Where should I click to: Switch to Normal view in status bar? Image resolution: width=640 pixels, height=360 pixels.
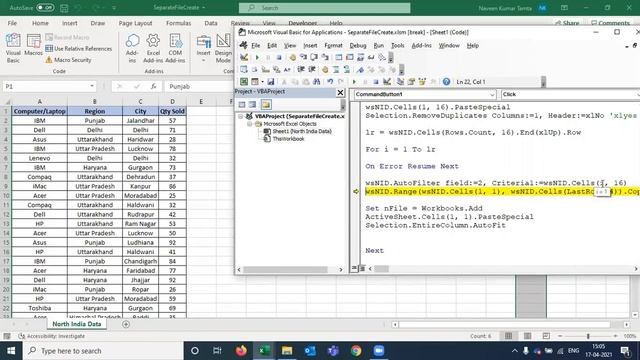508,336
